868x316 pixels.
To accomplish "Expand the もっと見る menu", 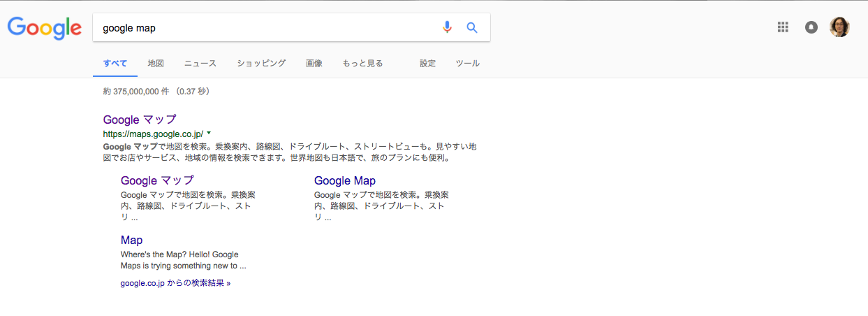I will [362, 63].
